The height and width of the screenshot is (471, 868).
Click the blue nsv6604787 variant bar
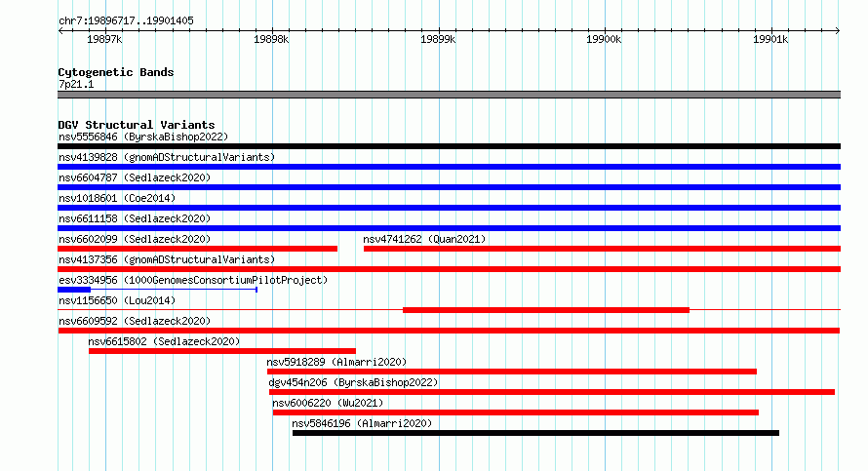pyautogui.click(x=449, y=187)
